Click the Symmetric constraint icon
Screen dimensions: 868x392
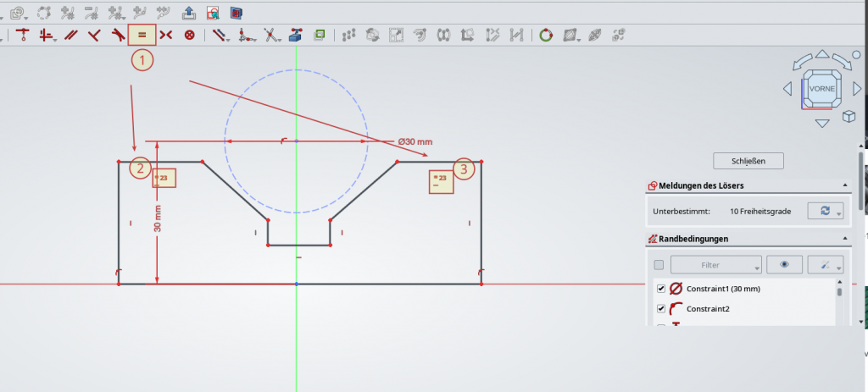coord(165,35)
